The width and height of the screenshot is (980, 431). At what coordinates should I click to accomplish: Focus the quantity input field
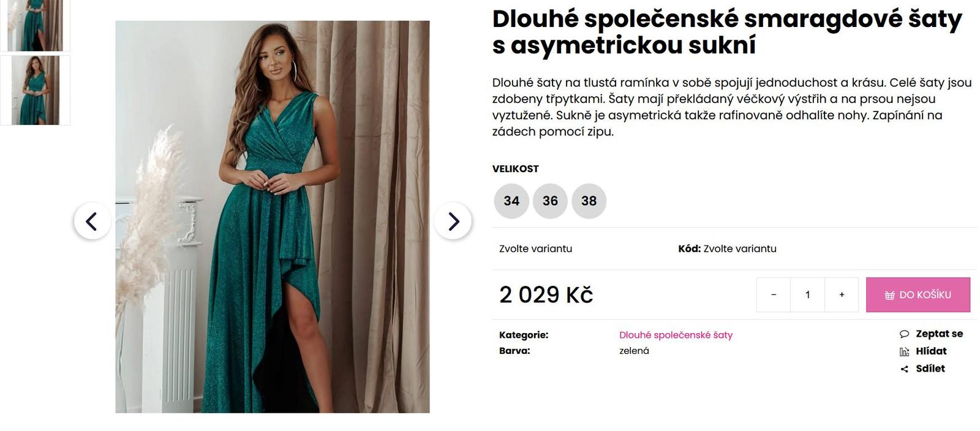click(x=807, y=295)
